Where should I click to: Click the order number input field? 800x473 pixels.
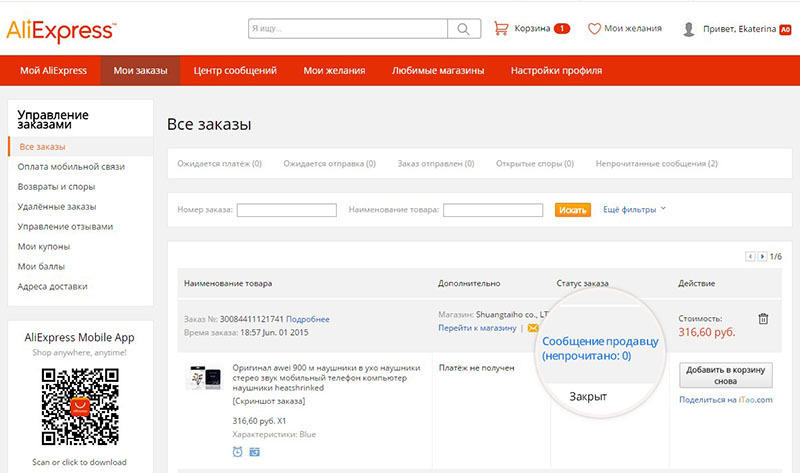287,210
